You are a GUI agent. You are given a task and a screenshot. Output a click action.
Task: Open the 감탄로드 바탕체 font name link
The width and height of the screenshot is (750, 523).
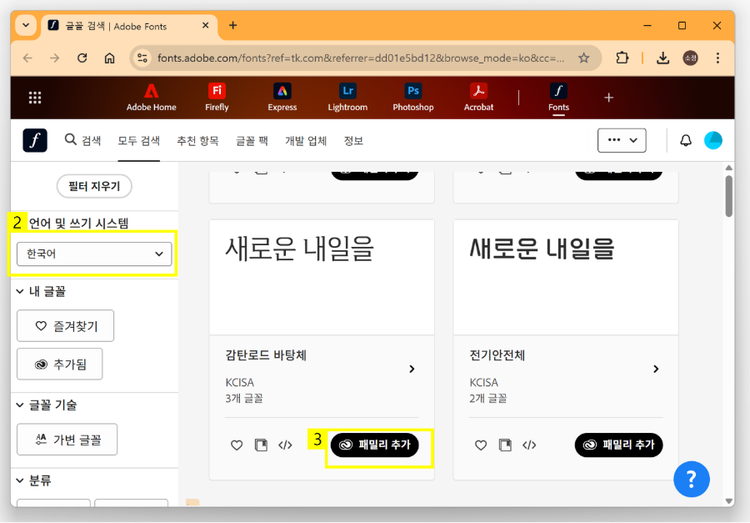pos(265,355)
